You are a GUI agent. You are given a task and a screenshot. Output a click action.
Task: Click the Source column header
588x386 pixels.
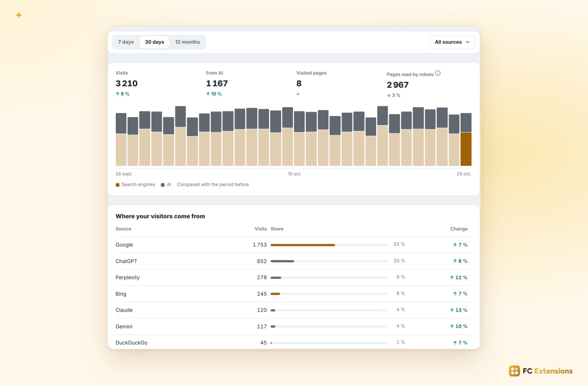point(123,229)
